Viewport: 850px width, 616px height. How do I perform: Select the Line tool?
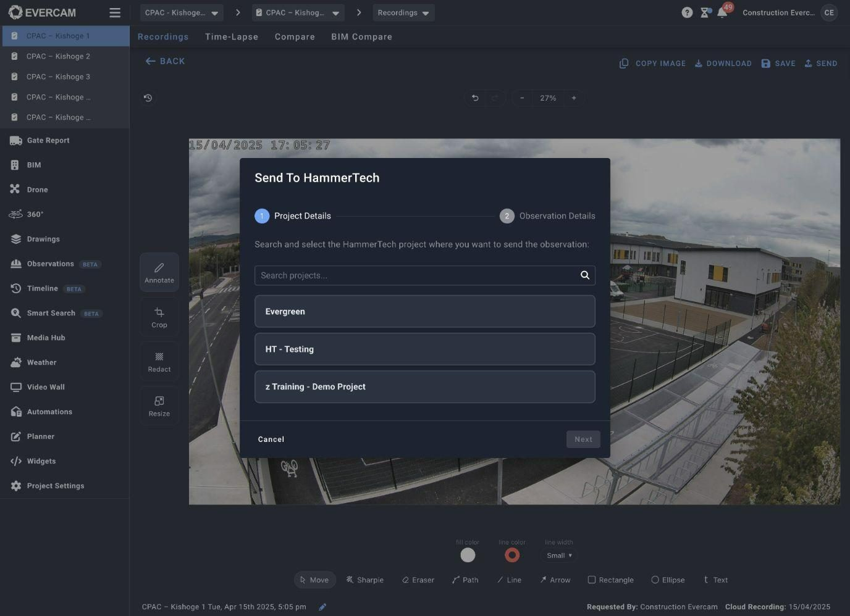click(x=509, y=580)
